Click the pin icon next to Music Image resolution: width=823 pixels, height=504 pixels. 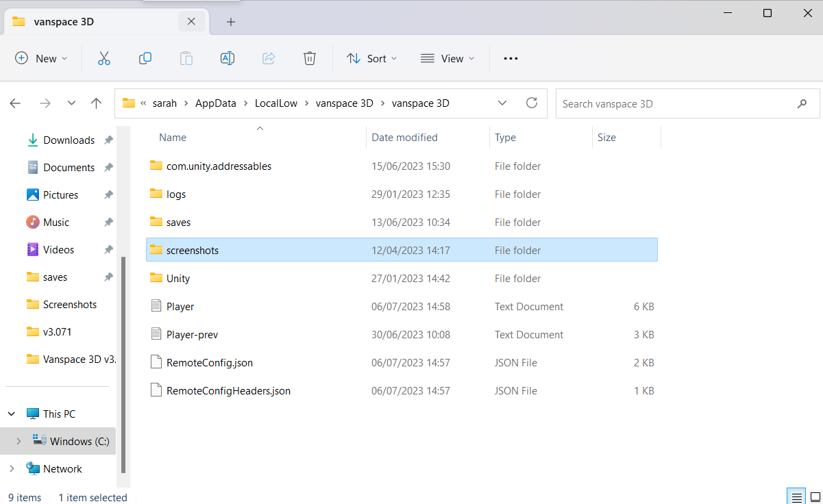[x=108, y=222]
